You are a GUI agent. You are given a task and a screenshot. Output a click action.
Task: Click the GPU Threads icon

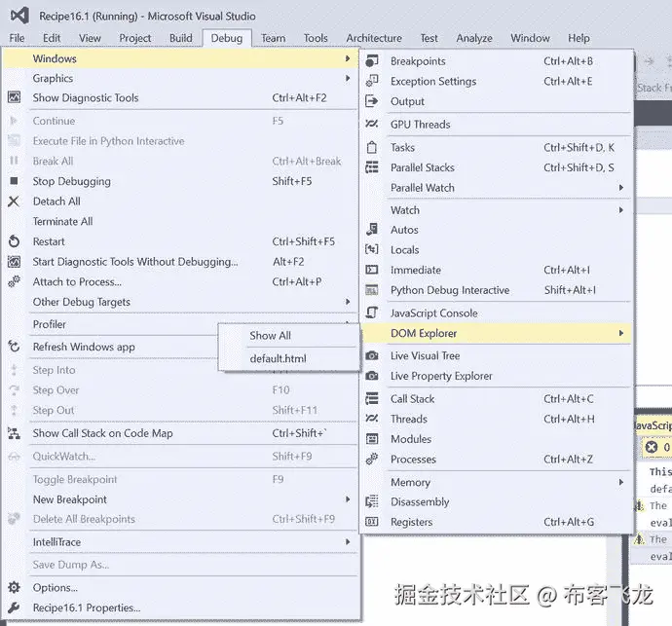point(372,124)
